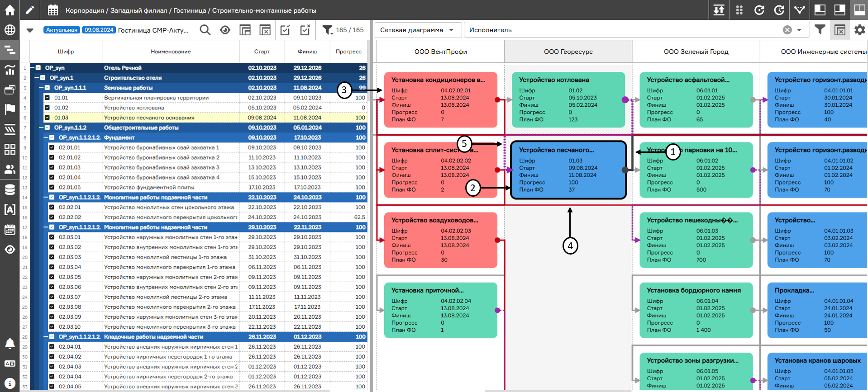The image size is (868, 392).
Task: Open the sidebar calendar icon
Action: [10, 229]
